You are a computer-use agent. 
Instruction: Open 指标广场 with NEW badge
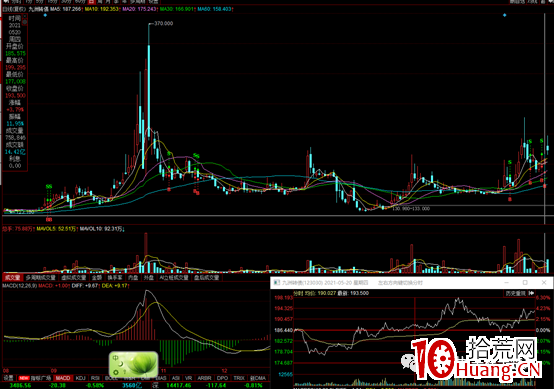coord(35,378)
